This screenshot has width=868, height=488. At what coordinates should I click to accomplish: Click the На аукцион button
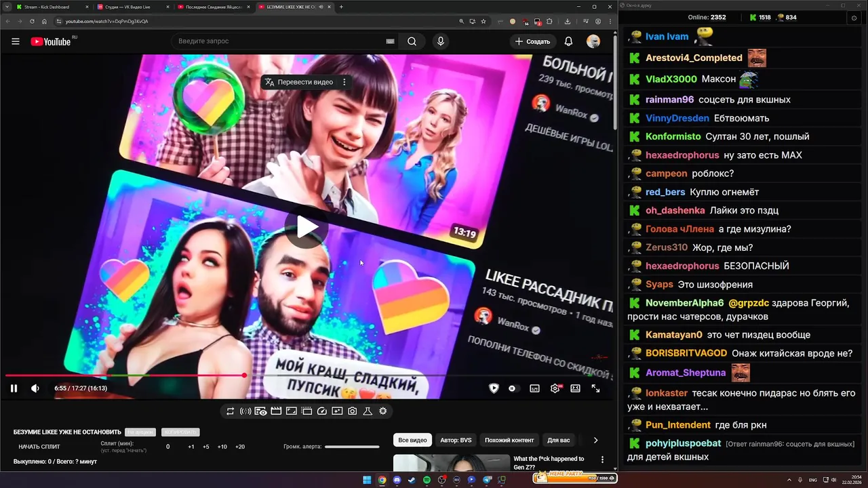[140, 432]
